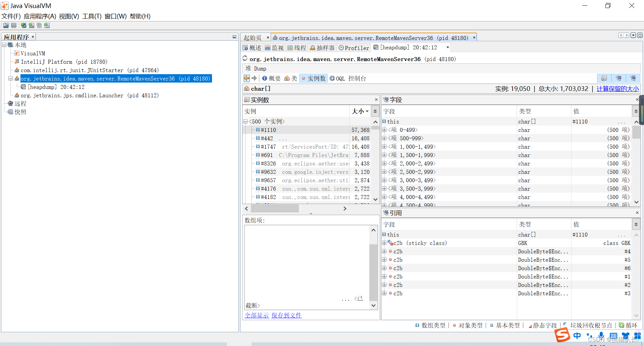Switch to the 概述 tab
The image size is (644, 346).
click(252, 48)
